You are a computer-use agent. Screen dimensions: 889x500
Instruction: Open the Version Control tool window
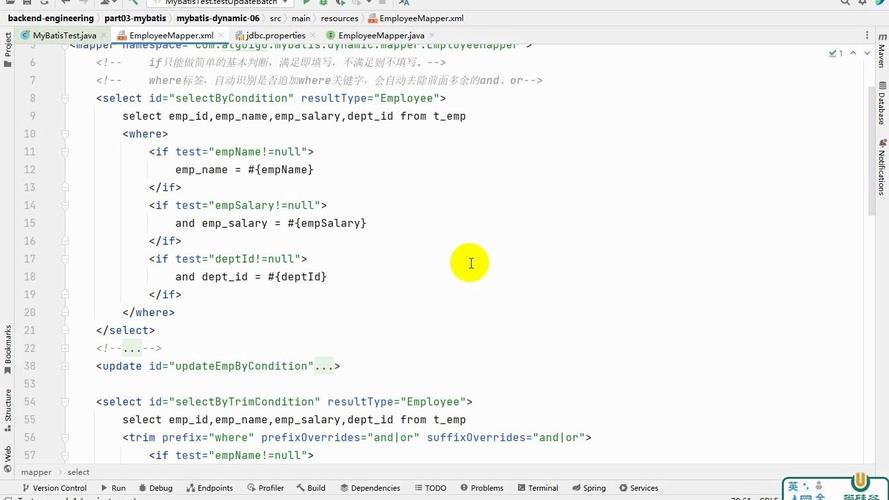[54, 488]
